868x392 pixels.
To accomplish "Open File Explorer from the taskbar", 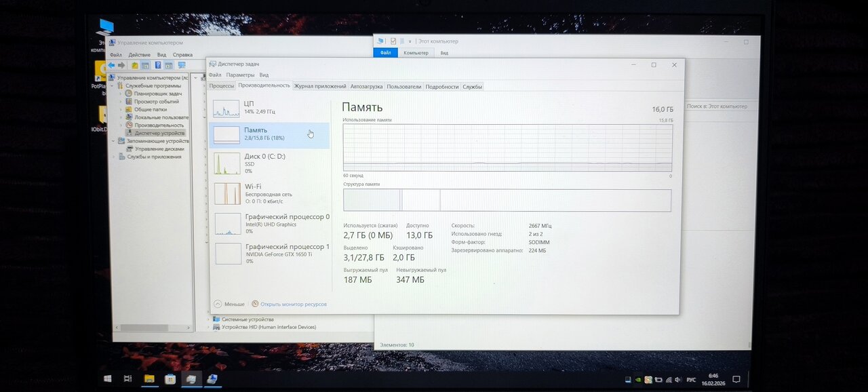I will (149, 378).
